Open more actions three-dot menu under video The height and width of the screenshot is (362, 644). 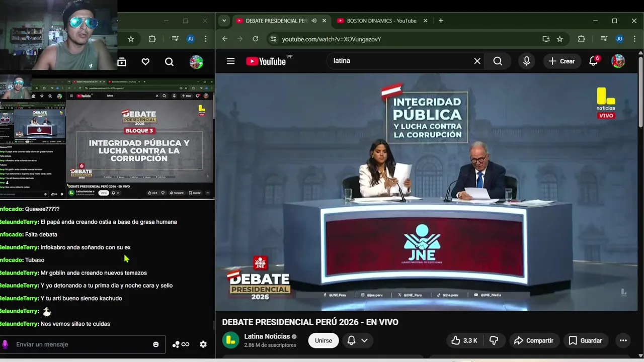coord(623,340)
